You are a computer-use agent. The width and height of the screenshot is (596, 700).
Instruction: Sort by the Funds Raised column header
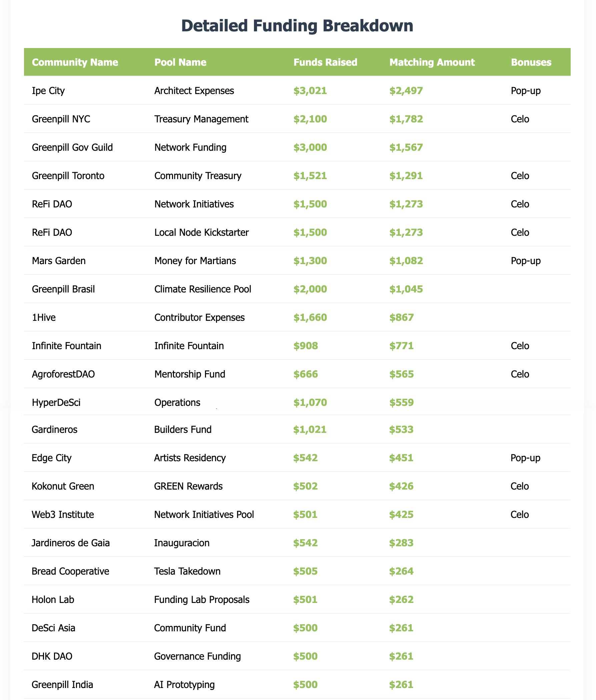pyautogui.click(x=325, y=62)
